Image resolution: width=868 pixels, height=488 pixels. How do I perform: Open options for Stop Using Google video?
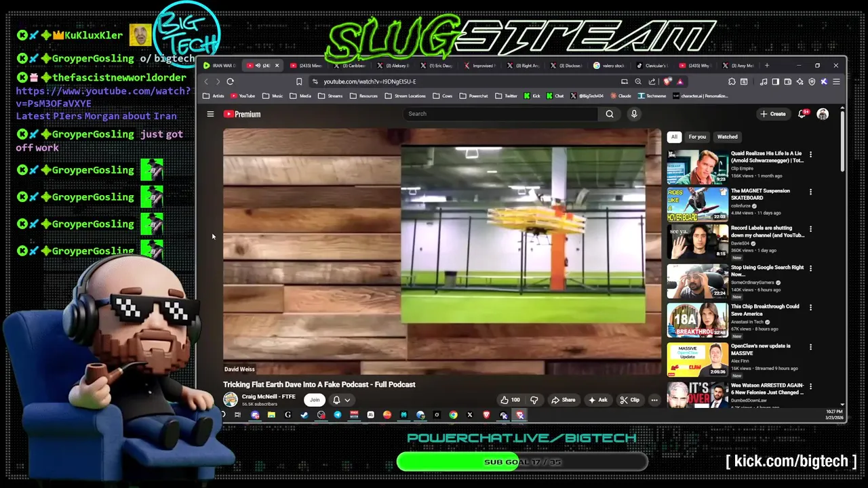click(810, 268)
